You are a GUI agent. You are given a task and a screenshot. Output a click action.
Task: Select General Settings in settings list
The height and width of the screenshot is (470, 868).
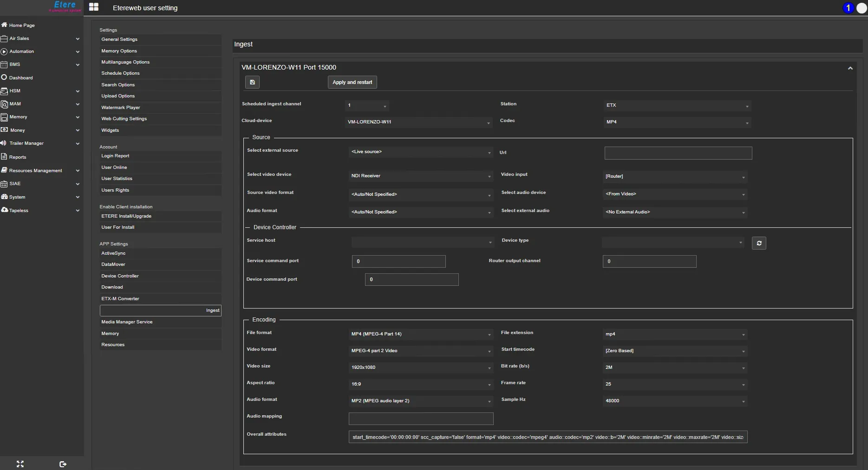(119, 39)
